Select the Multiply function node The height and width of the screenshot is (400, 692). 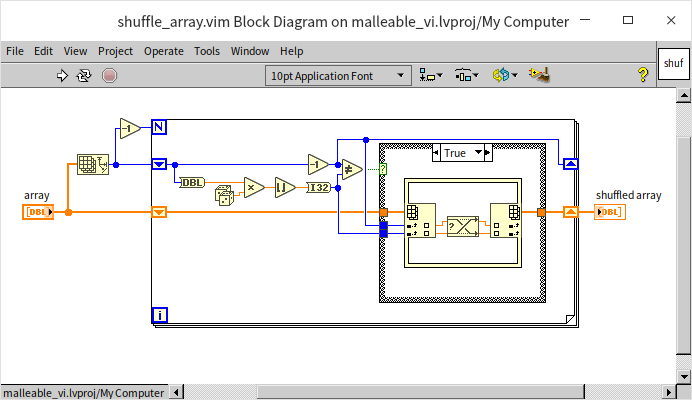253,187
